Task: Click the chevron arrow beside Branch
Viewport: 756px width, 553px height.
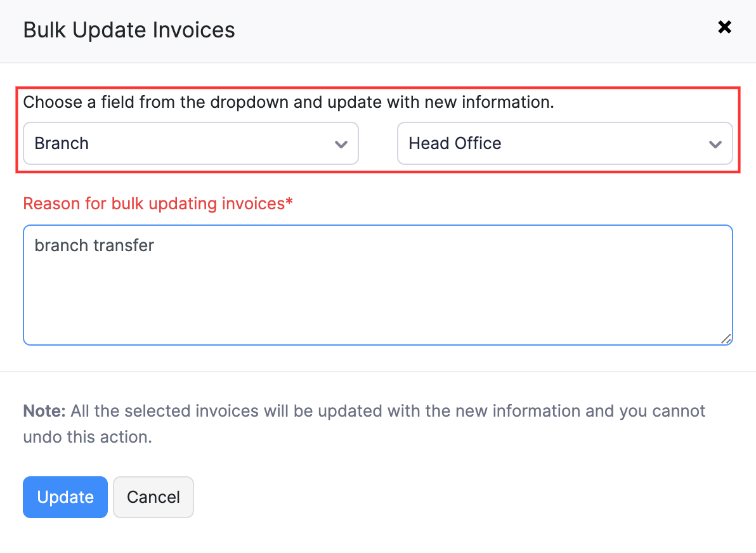Action: (x=341, y=145)
